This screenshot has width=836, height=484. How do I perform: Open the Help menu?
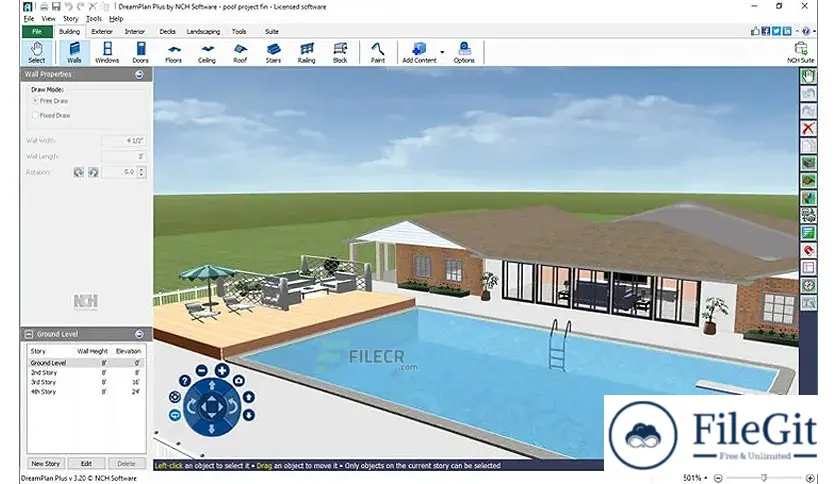click(116, 19)
